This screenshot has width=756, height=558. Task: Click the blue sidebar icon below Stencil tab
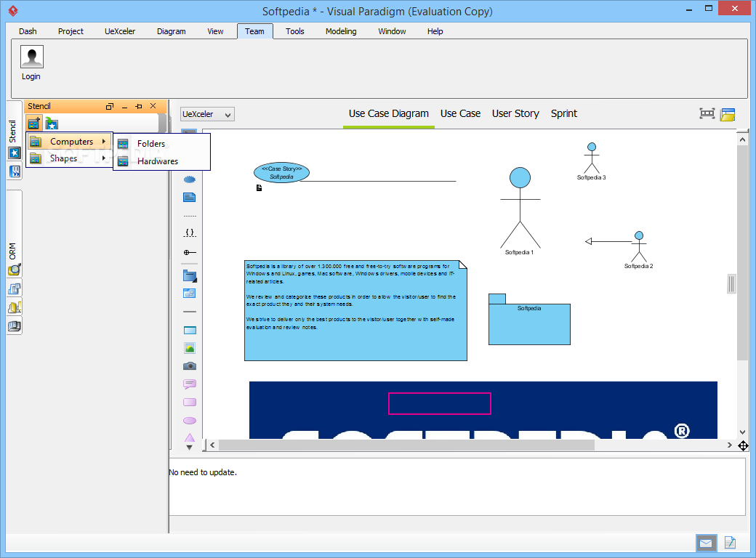(15, 171)
